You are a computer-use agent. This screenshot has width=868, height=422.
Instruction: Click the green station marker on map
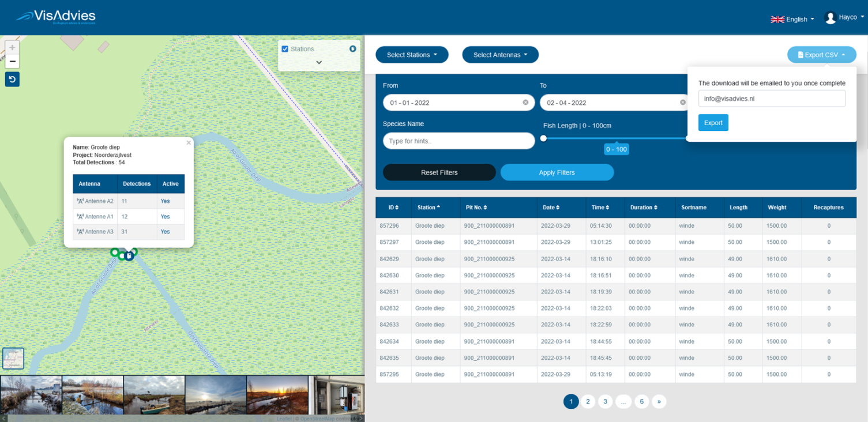(x=115, y=252)
